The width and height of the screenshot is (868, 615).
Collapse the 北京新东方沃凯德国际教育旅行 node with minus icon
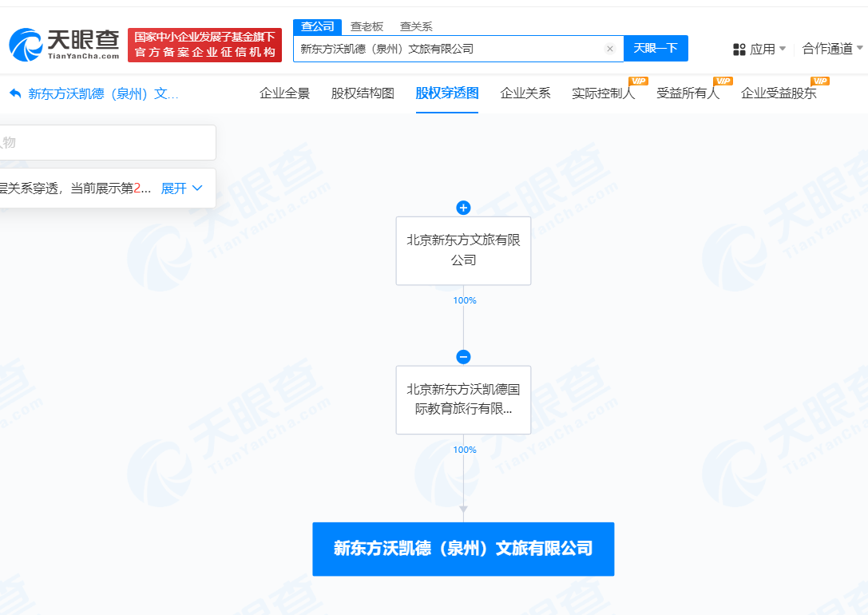[463, 357]
